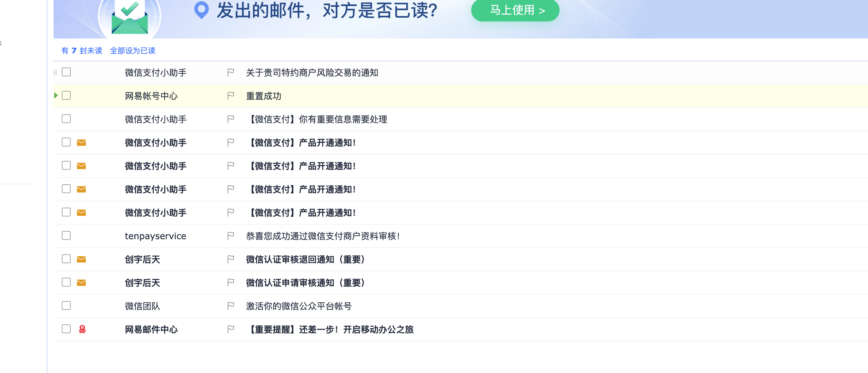This screenshot has height=373, width=868.
Task: Flag the 激活你的微信公众平台帐号 email
Action: [231, 306]
